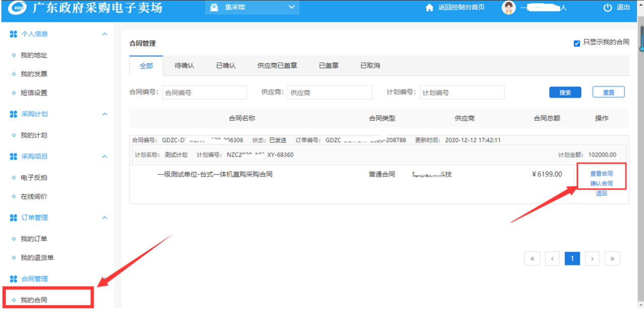The image size is (644, 314).
Task: Click the 合同管理 section icon in sidebar
Action: (14, 279)
